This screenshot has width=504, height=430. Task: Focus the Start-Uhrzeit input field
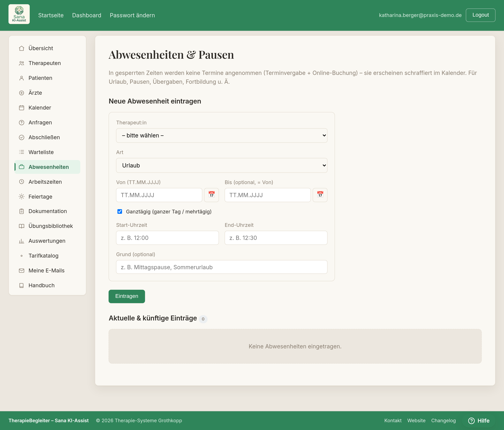pos(167,238)
